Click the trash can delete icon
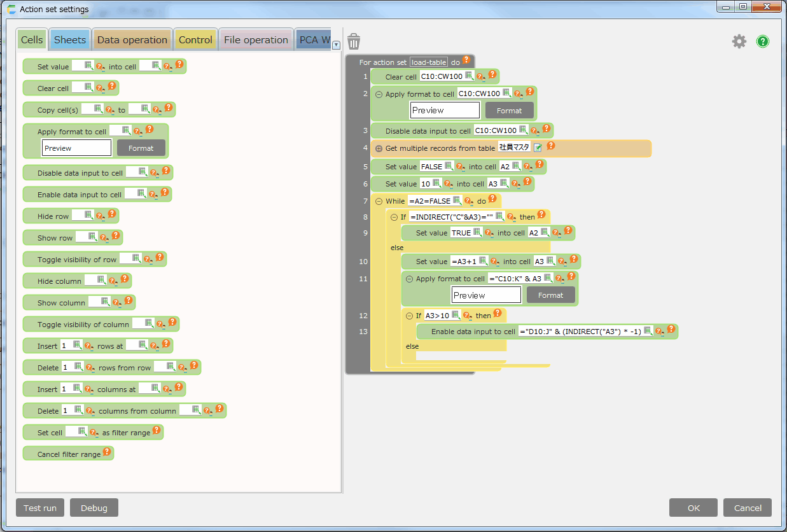Screen dimensions: 787x532 click(x=354, y=42)
